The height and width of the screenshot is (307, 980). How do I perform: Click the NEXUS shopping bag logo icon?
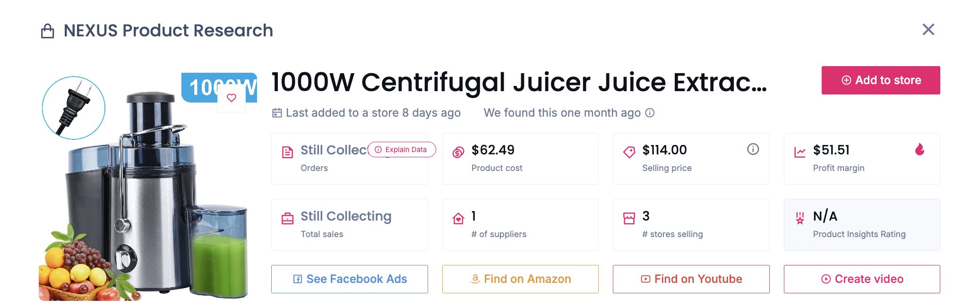(x=47, y=30)
